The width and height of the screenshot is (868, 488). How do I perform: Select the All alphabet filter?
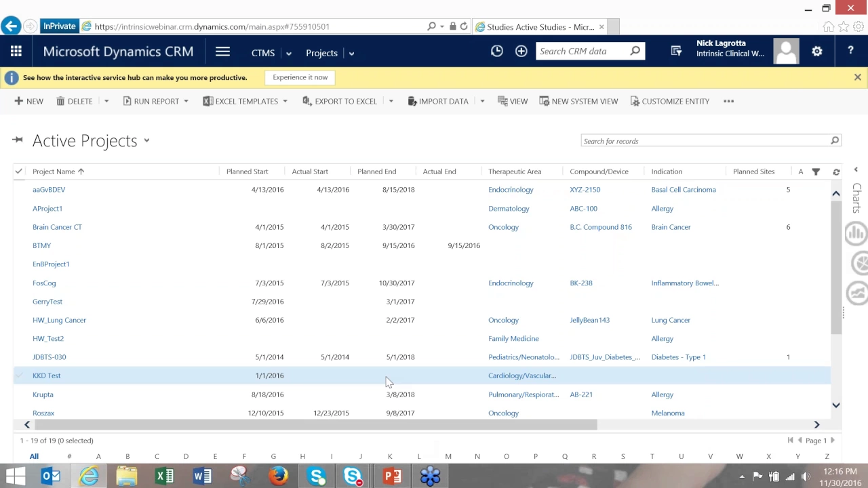34,456
